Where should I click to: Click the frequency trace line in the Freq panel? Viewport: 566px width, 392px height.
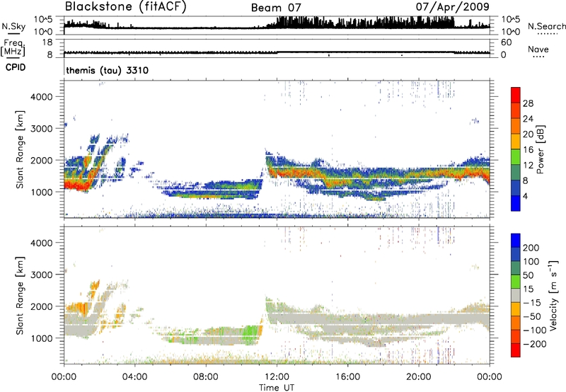tap(277, 52)
